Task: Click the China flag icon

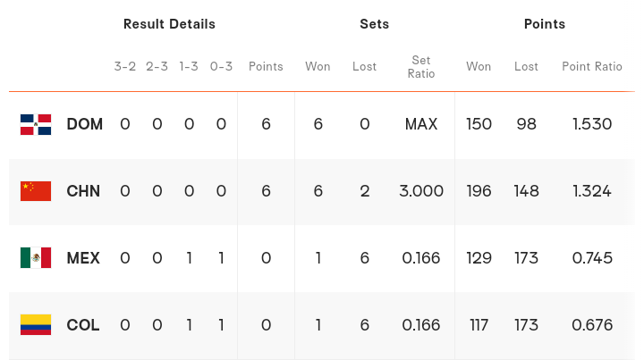Action: click(x=36, y=191)
